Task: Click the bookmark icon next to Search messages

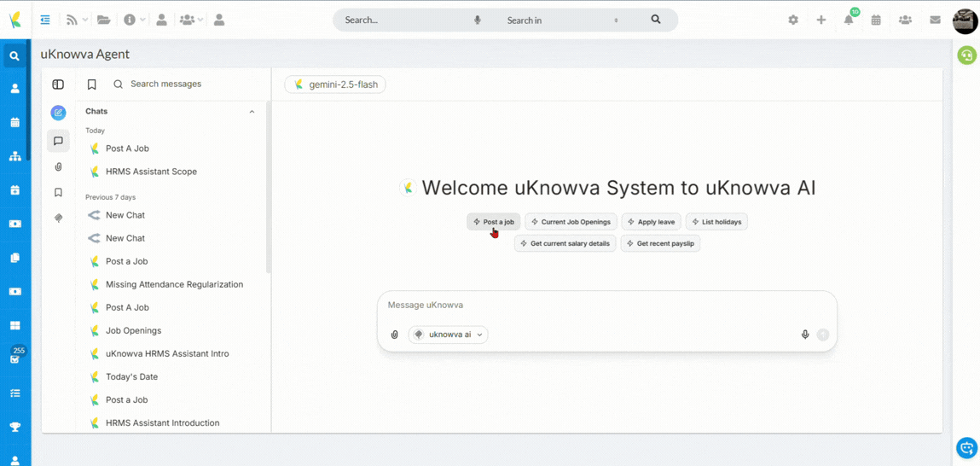Action: 92,84
